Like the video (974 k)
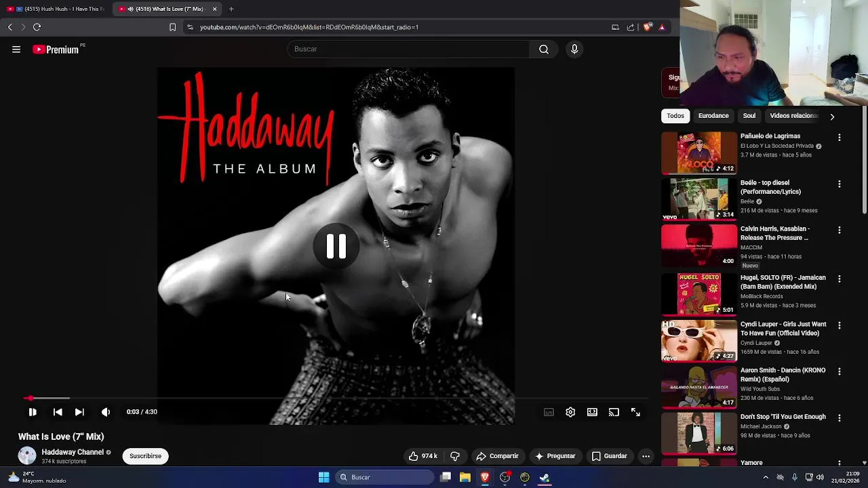868x488 pixels. pyautogui.click(x=422, y=456)
